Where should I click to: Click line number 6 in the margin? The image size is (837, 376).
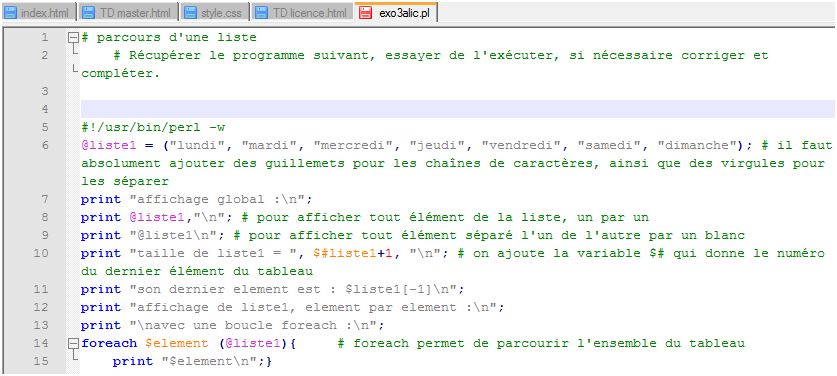(x=44, y=145)
